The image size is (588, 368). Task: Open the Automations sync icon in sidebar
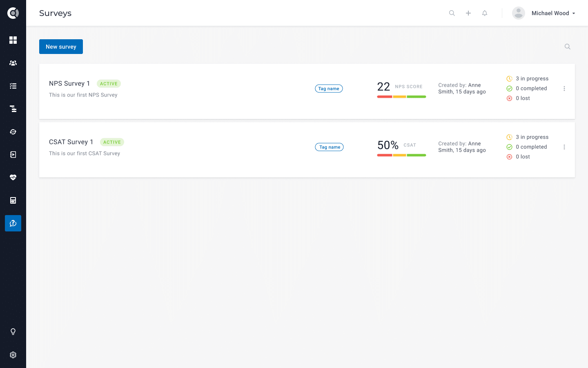pos(13,132)
